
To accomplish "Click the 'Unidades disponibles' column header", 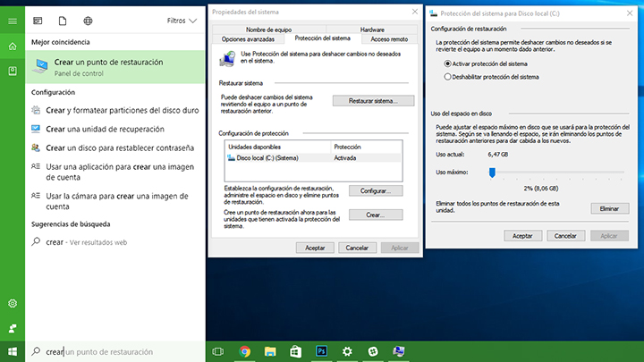I will pos(277,147).
